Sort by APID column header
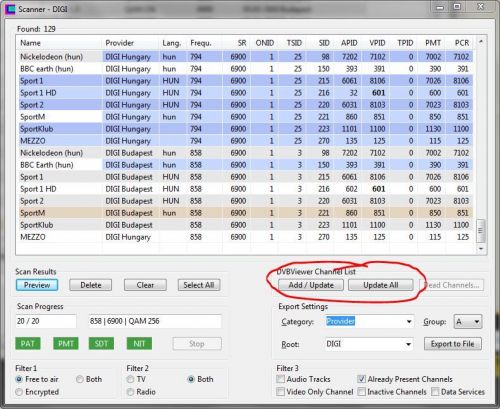This screenshot has height=409, width=500. [349, 43]
